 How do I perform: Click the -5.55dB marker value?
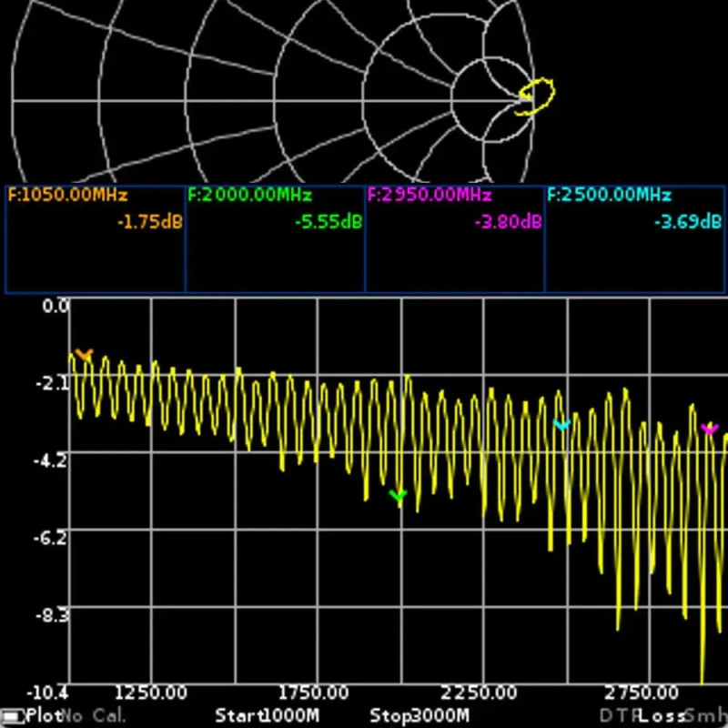[x=329, y=222]
